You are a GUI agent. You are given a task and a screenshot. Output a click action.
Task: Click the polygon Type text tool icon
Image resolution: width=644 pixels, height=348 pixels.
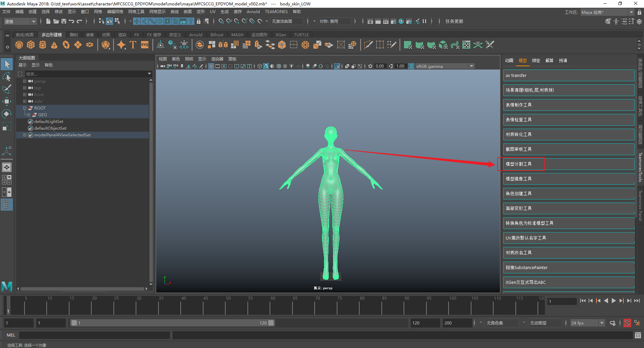133,45
